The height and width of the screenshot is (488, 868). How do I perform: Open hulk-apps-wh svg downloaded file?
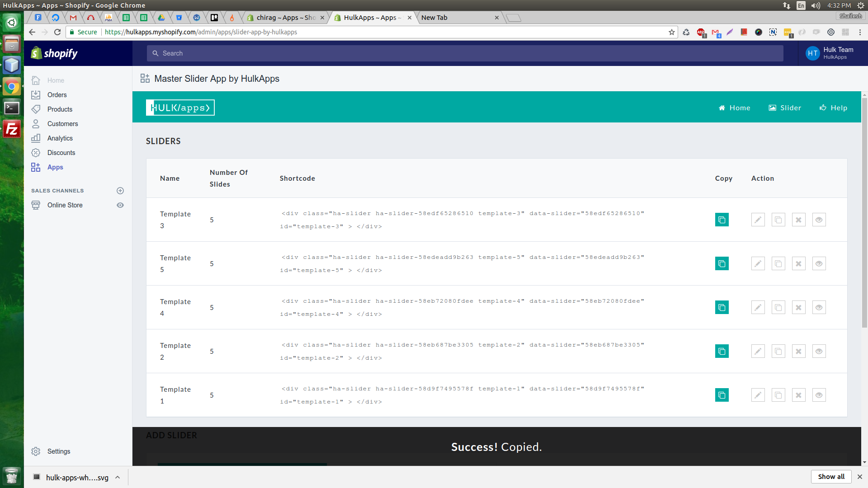click(71, 477)
